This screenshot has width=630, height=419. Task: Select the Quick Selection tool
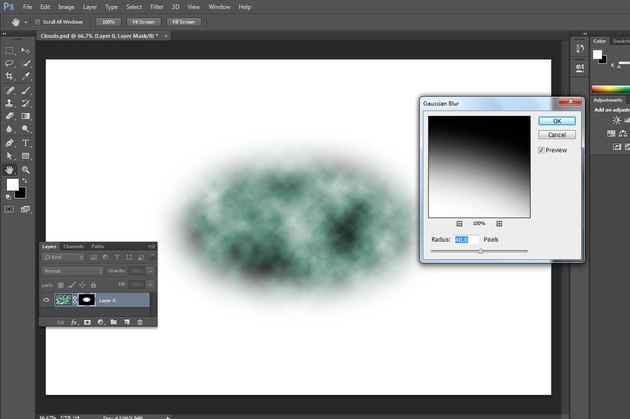click(26, 63)
